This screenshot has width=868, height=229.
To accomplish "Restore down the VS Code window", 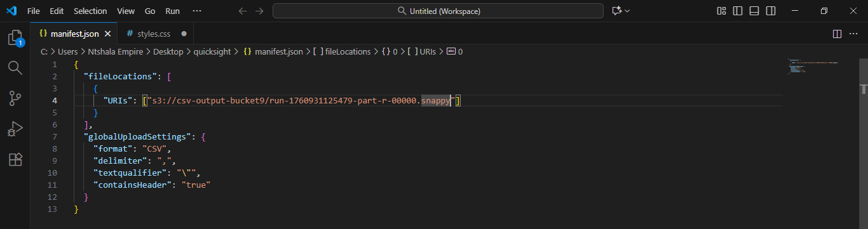I will [x=824, y=11].
